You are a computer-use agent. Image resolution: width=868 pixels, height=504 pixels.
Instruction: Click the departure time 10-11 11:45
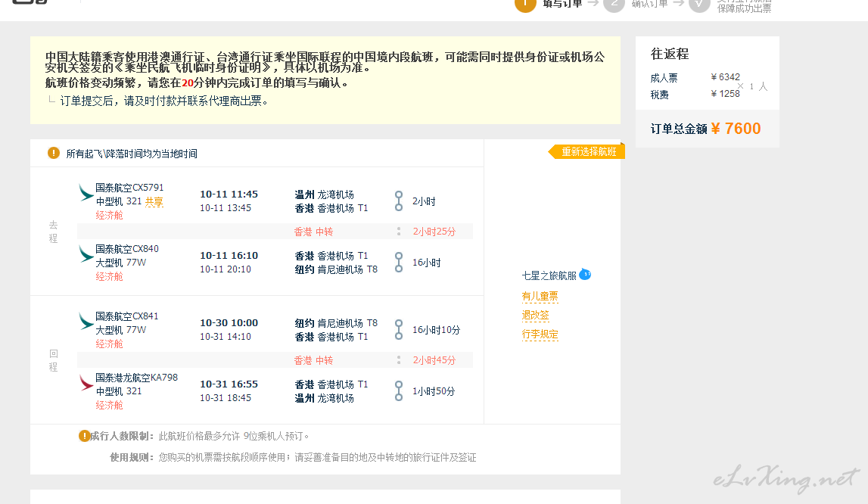pyautogui.click(x=229, y=194)
